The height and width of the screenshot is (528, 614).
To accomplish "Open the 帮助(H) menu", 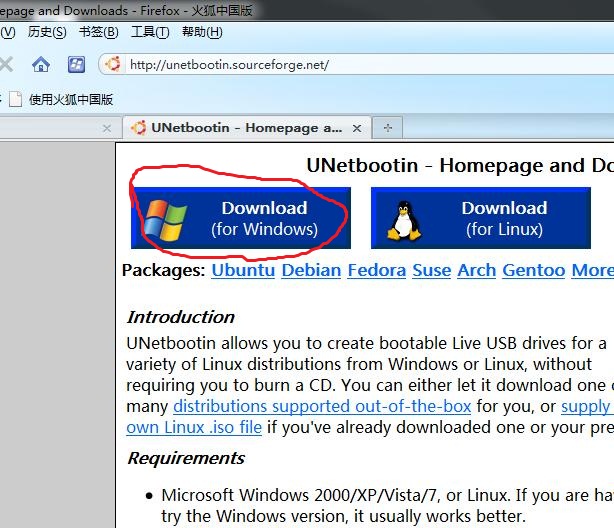I will click(x=202, y=32).
